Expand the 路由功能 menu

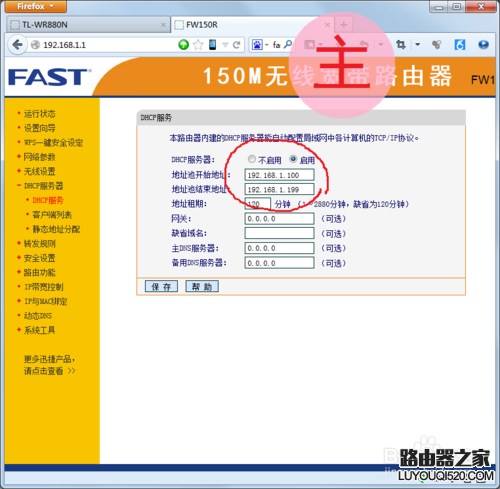[x=39, y=272]
